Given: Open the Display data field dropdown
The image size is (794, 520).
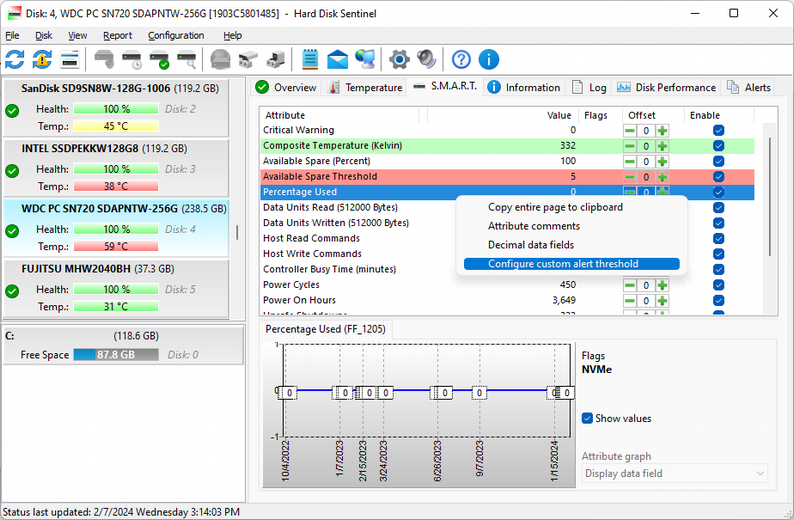Looking at the screenshot, I should click(674, 473).
